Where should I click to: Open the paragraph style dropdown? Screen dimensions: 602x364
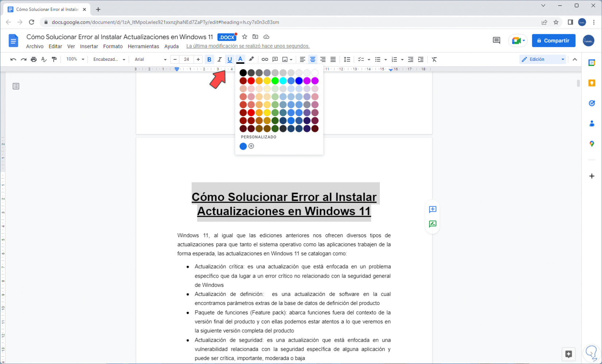coord(109,59)
